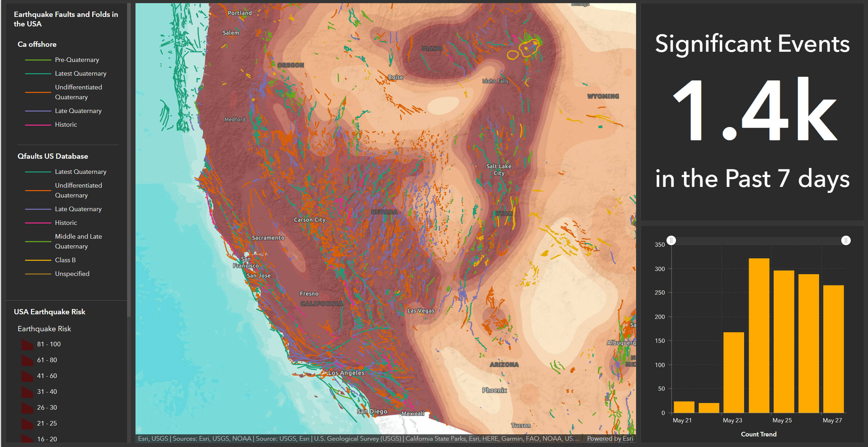Click the Pre-Quaternary green line symbol
Image resolution: width=868 pixels, height=447 pixels.
38,60
